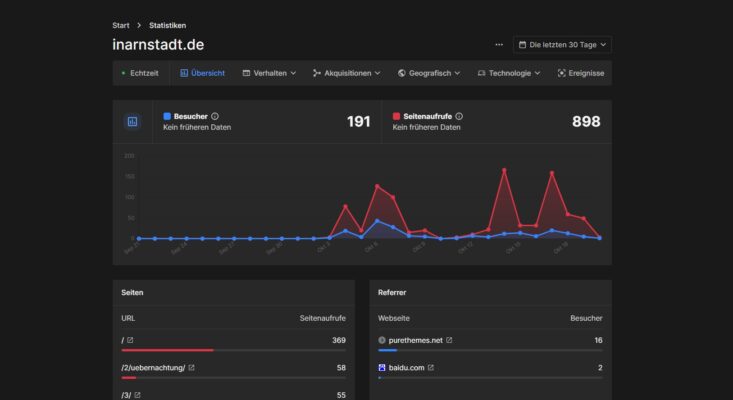
Task: Open external link icon for /2/uebernachtung/
Action: 192,368
